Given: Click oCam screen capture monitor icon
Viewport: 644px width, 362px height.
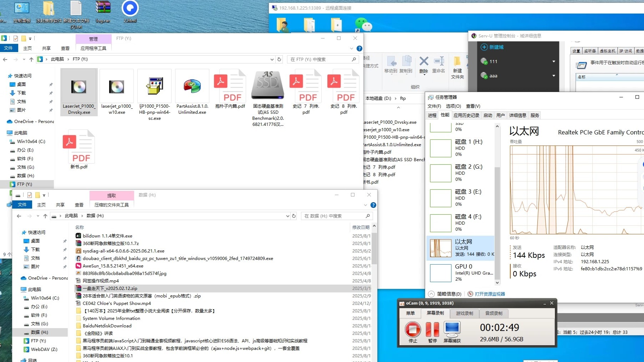Looking at the screenshot, I should 452,329.
